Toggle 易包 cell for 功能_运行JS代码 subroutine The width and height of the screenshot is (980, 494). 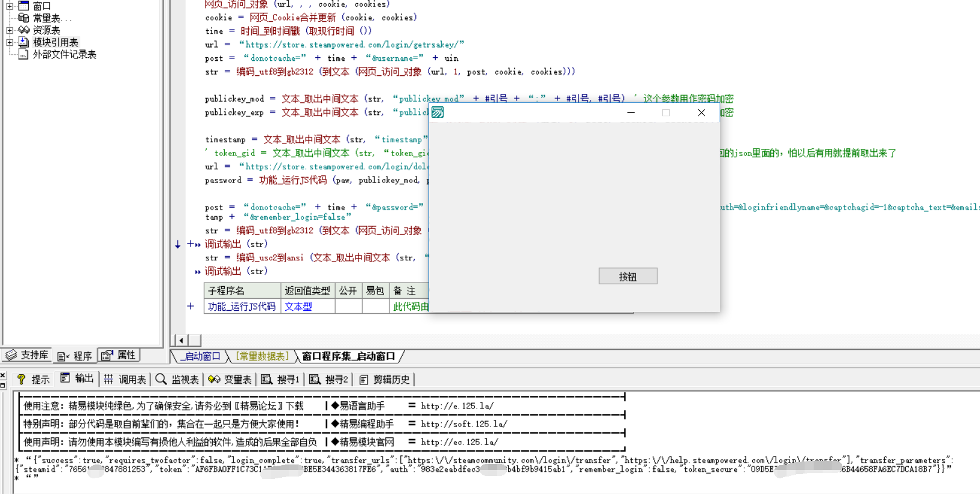[x=375, y=307]
